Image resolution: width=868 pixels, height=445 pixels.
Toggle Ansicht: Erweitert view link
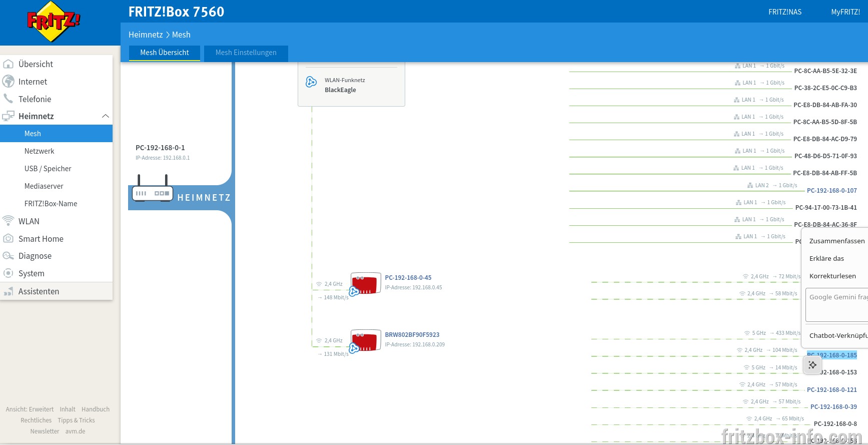tap(30, 409)
